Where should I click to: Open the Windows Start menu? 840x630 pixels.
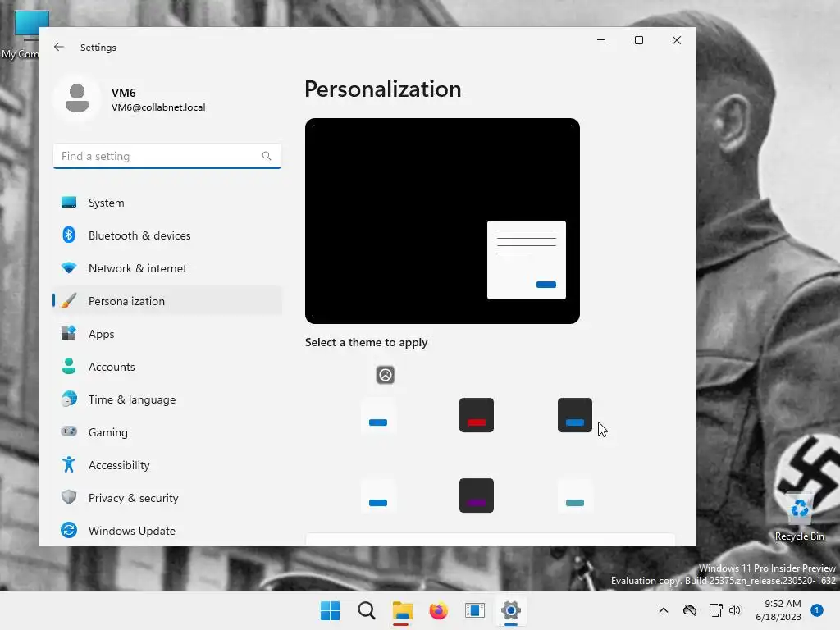(330, 610)
